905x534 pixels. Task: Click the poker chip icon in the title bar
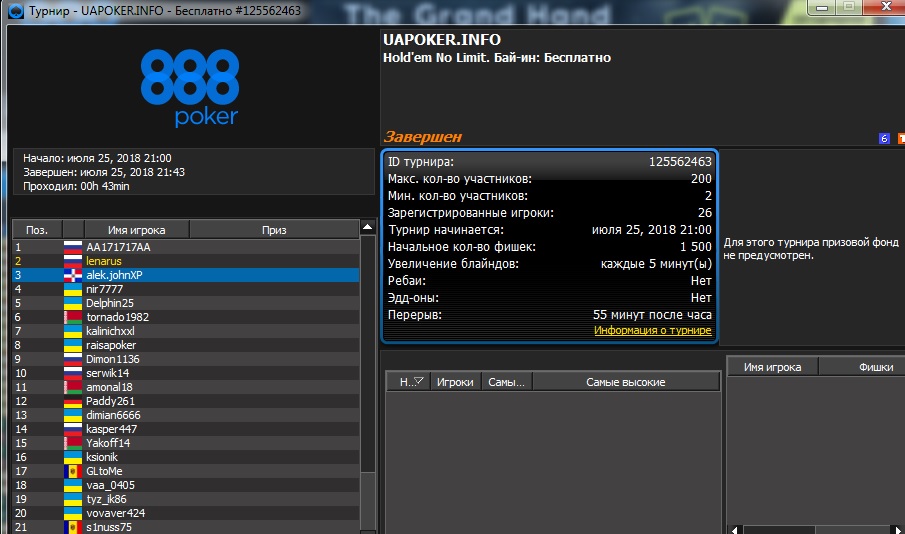tap(16, 10)
